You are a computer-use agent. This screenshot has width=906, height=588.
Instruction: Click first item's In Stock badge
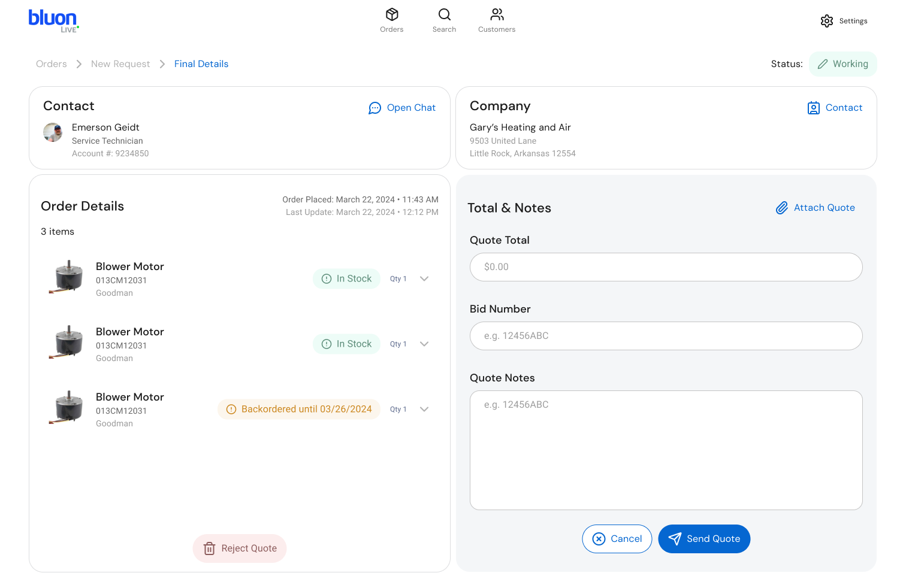click(346, 278)
